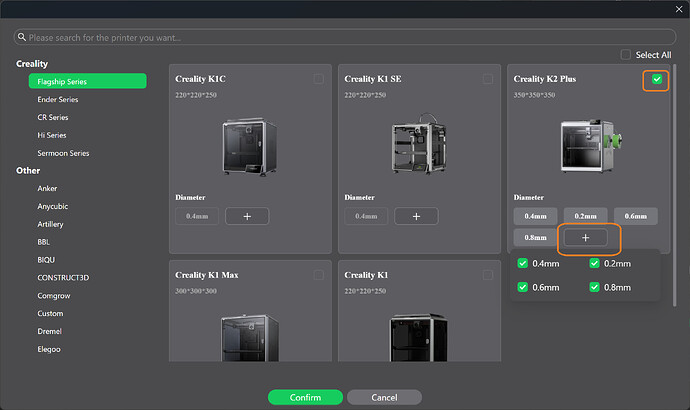The height and width of the screenshot is (410, 690).
Task: Open the Ender Series category
Action: pos(58,99)
